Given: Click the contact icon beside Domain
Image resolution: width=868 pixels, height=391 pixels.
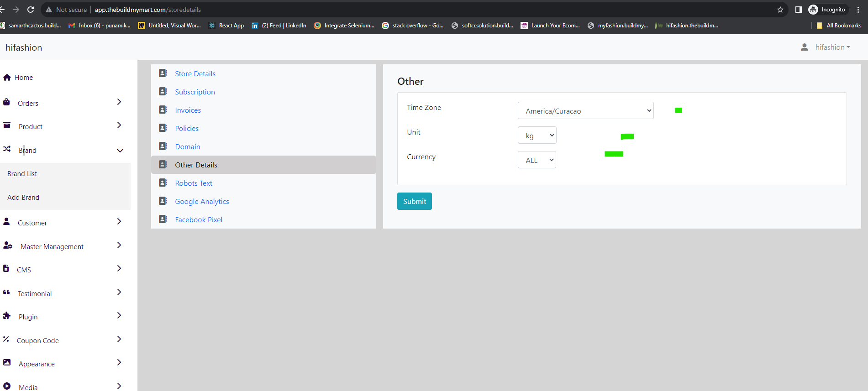Looking at the screenshot, I should [163, 146].
